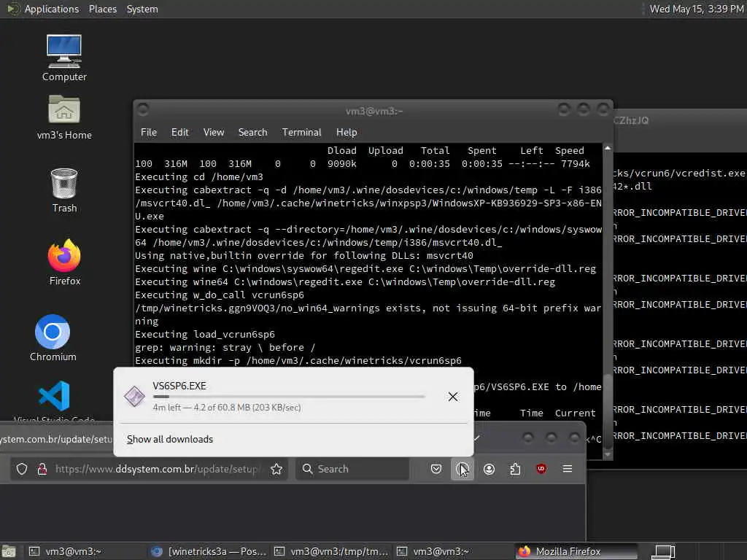Click the tracking protection shield icon
The width and height of the screenshot is (747, 560).
(22, 469)
